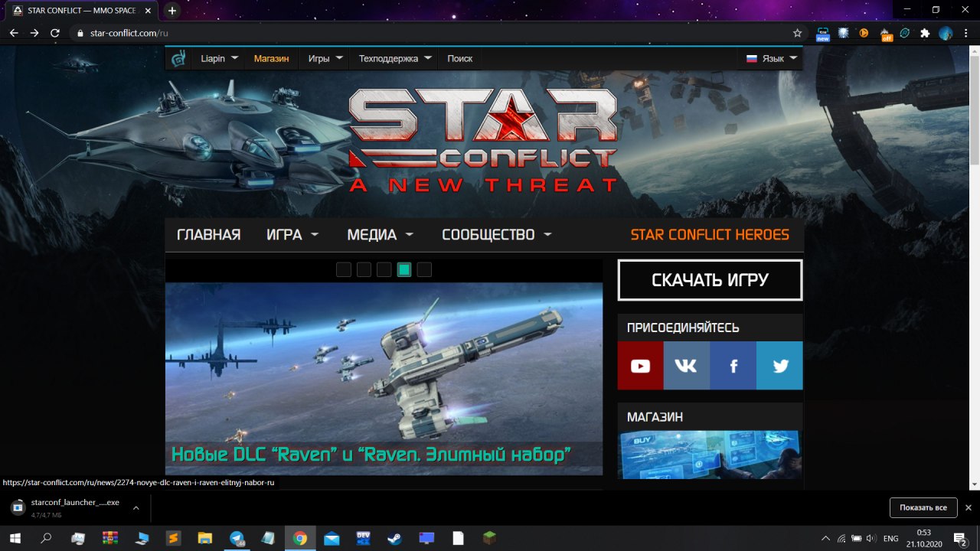The image size is (980, 551).
Task: Open the YouTube channel tile
Action: click(640, 366)
